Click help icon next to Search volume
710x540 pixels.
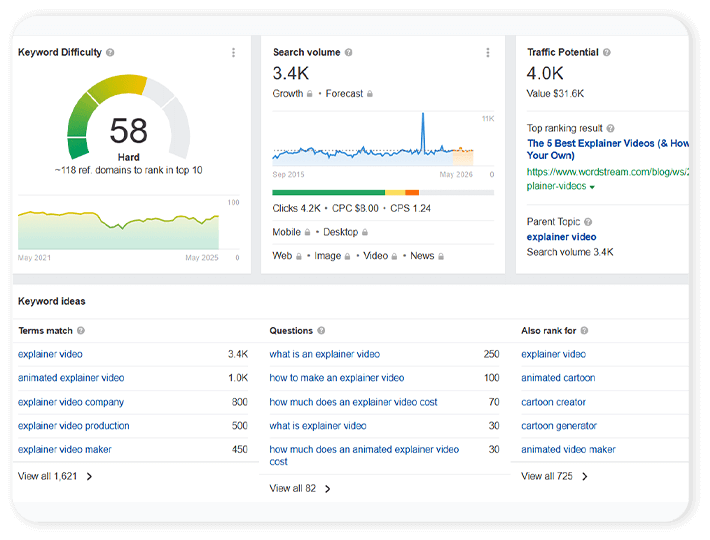(348, 53)
